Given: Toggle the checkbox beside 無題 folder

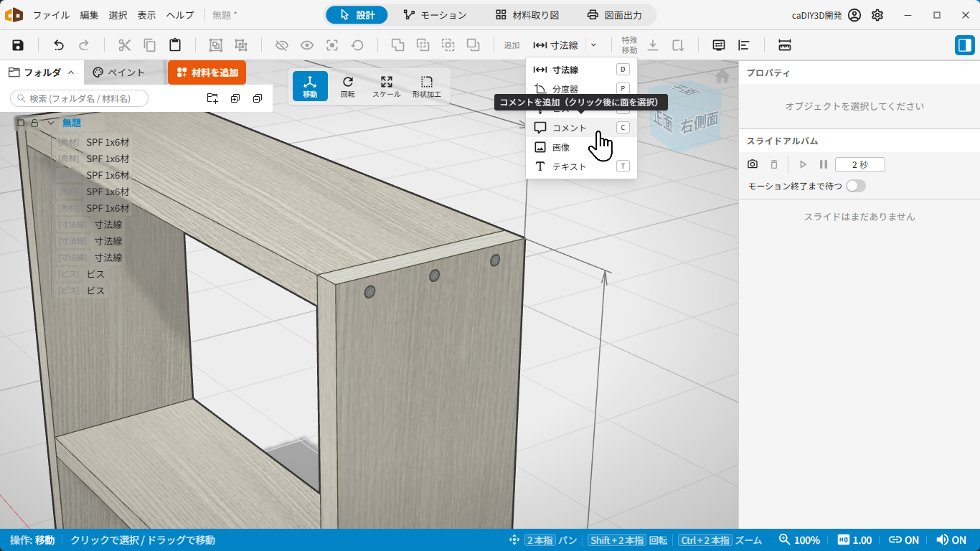Looking at the screenshot, I should pos(21,123).
